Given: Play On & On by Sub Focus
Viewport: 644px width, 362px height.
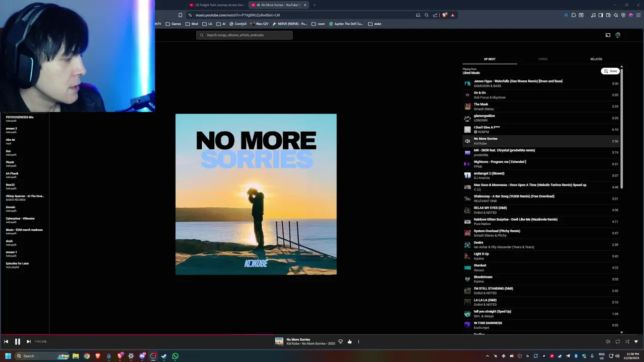Looking at the screenshot, I should [x=541, y=95].
